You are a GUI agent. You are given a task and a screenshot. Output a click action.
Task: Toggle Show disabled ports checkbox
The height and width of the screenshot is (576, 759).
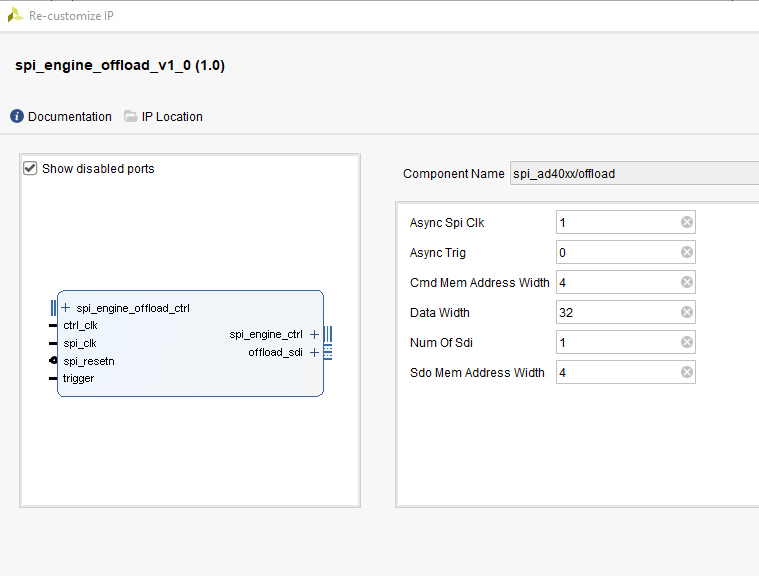30,168
